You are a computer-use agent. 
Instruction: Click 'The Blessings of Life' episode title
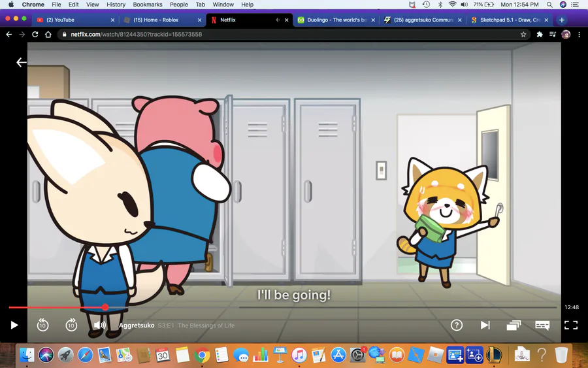(206, 326)
